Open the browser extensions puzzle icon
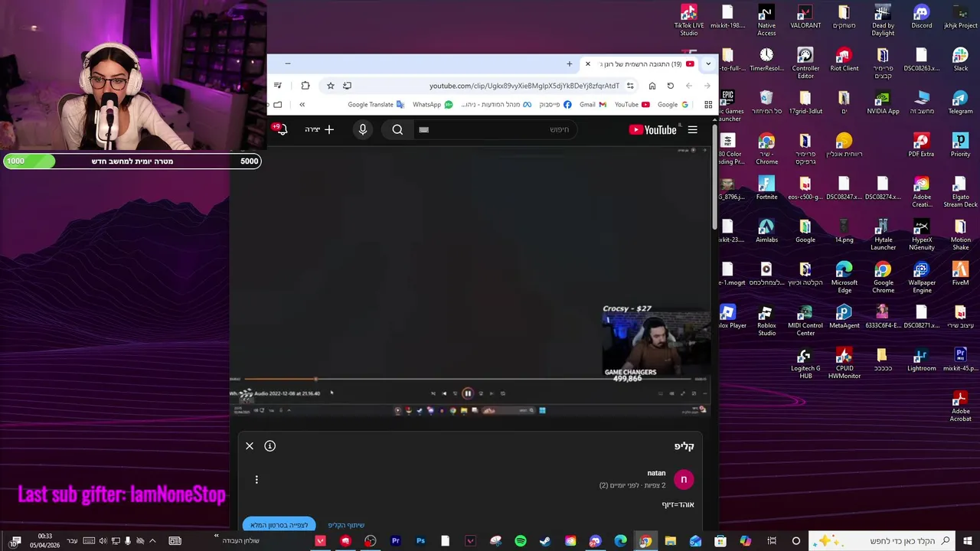980x551 pixels. [x=305, y=86]
